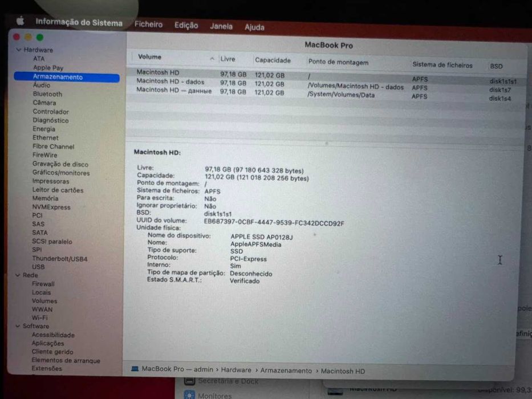Select Diagnóstico in the sidebar
The image size is (532, 399).
[51, 120]
